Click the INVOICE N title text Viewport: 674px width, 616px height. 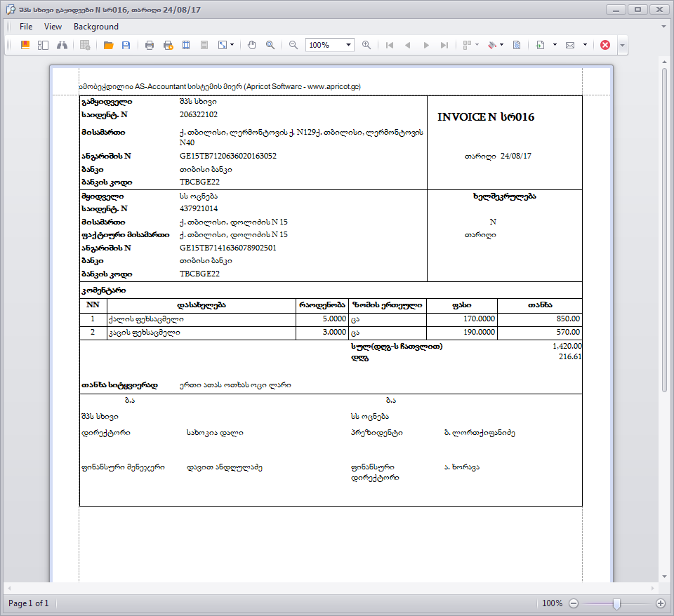(486, 117)
